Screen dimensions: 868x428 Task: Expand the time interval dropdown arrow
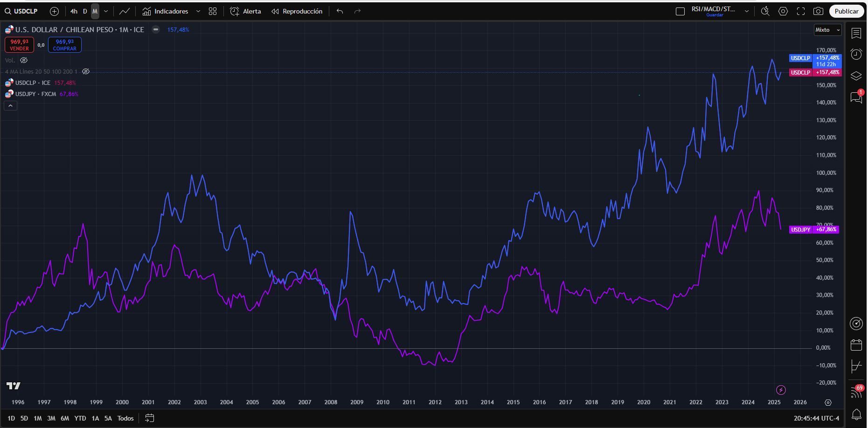[x=106, y=11]
